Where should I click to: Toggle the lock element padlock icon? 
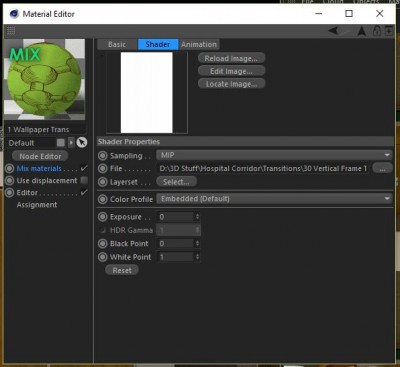click(x=377, y=31)
